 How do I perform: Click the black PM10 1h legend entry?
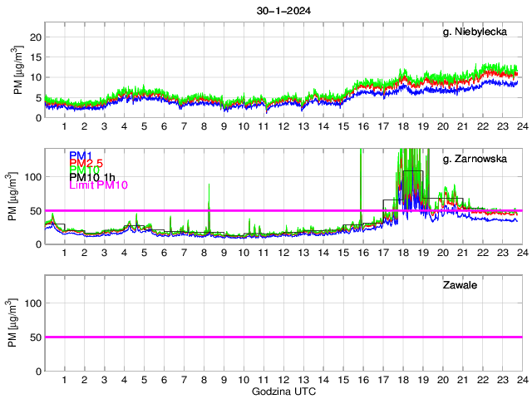pyautogui.click(x=91, y=177)
